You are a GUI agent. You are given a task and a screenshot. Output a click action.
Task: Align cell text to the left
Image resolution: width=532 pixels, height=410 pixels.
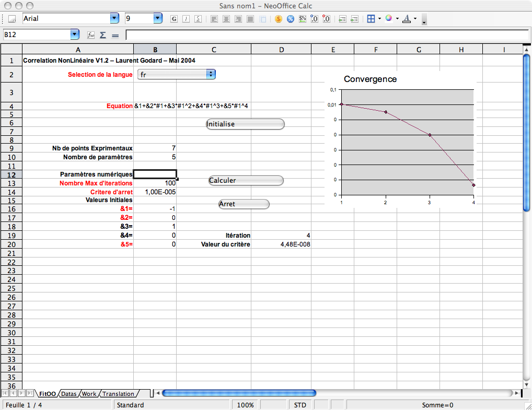pos(214,19)
